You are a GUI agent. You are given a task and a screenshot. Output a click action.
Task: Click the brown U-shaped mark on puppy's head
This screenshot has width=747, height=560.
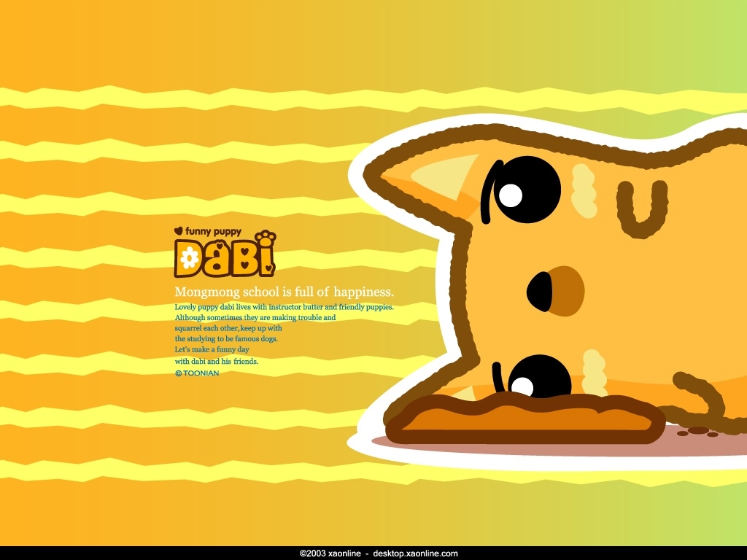pos(643,209)
